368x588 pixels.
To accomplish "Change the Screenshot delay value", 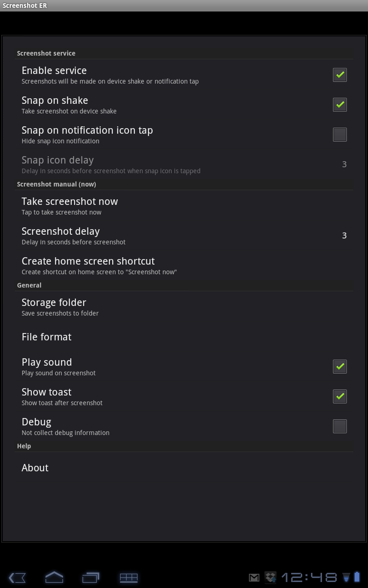I will [x=184, y=236].
